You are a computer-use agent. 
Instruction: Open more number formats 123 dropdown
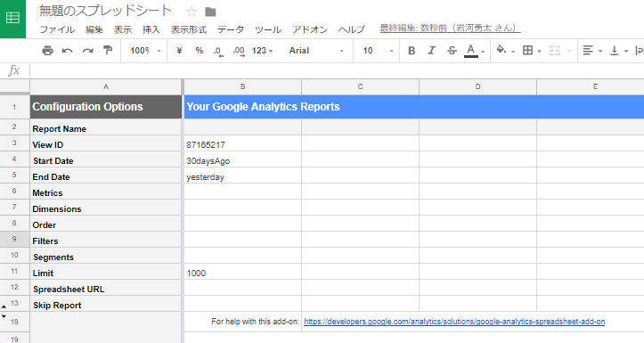coord(263,51)
